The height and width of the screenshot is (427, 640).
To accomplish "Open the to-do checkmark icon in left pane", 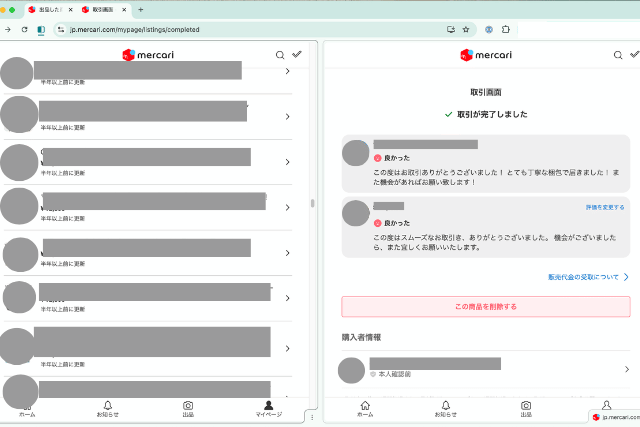I will 297,55.
